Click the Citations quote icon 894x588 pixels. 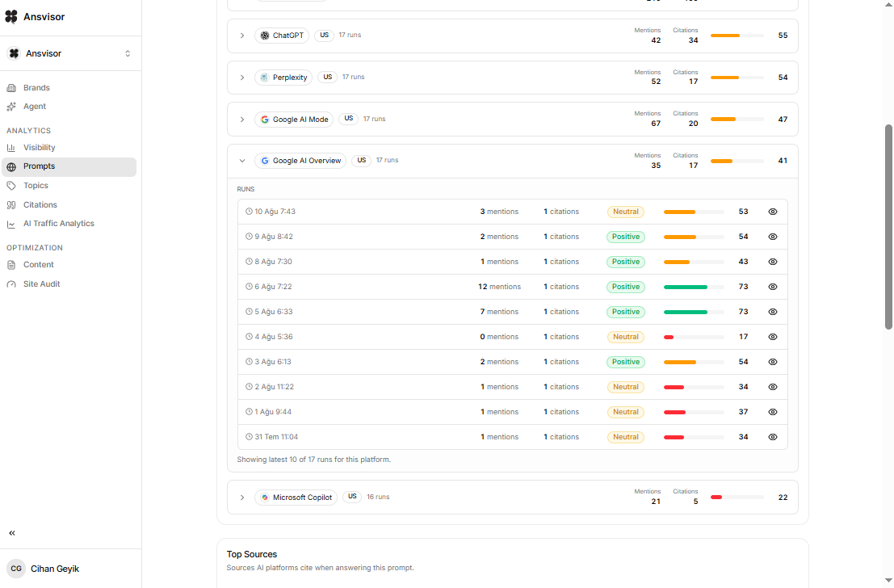click(x=11, y=204)
